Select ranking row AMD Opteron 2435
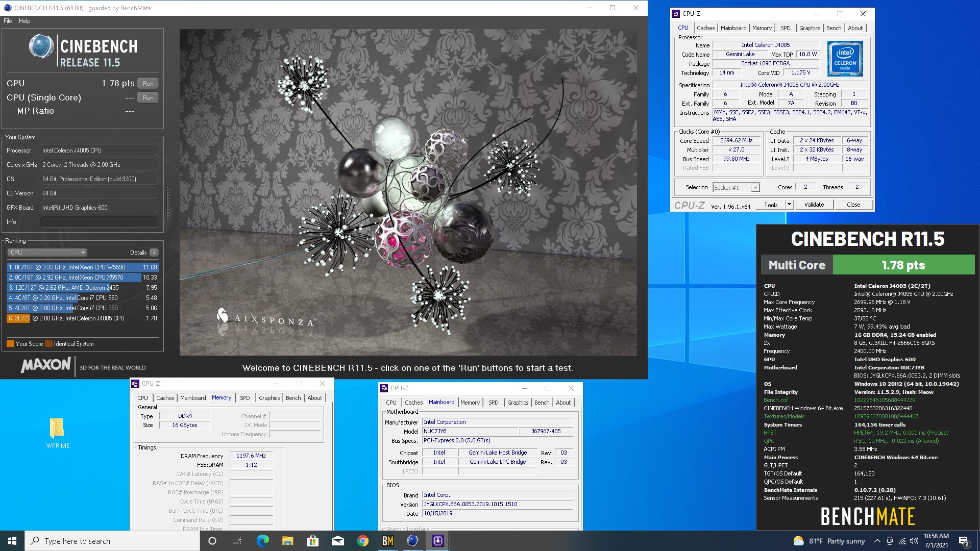 [83, 288]
